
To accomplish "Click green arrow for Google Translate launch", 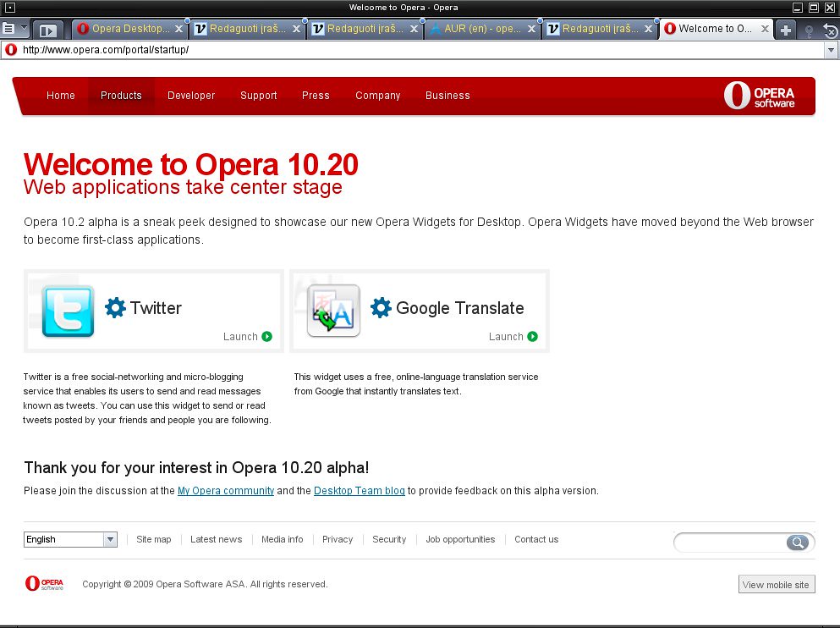I will (532, 337).
